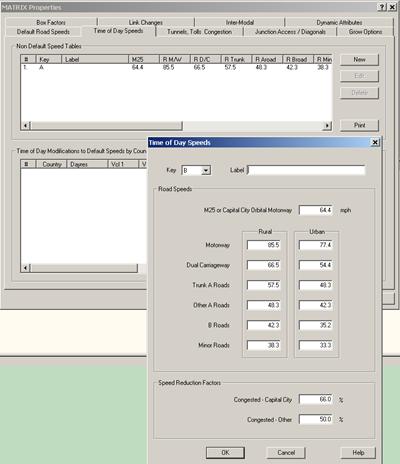The image size is (400, 464).
Task: Click the disabled Edit button
Action: point(359,76)
